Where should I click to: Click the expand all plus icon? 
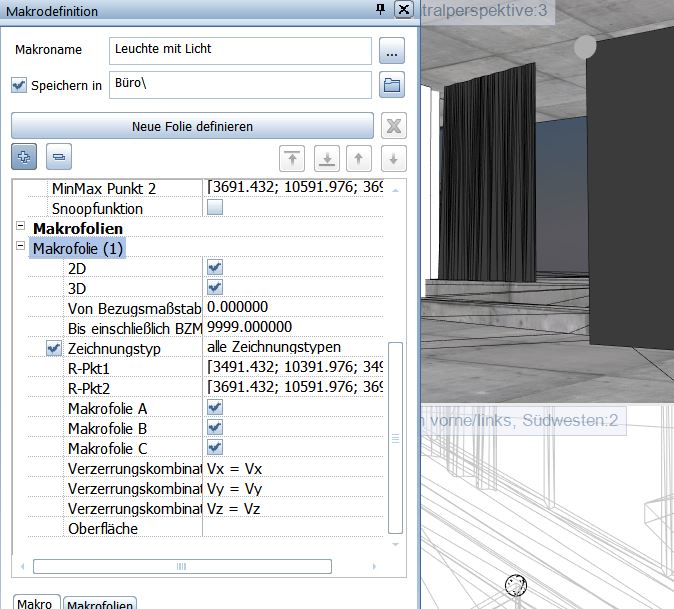25,156
